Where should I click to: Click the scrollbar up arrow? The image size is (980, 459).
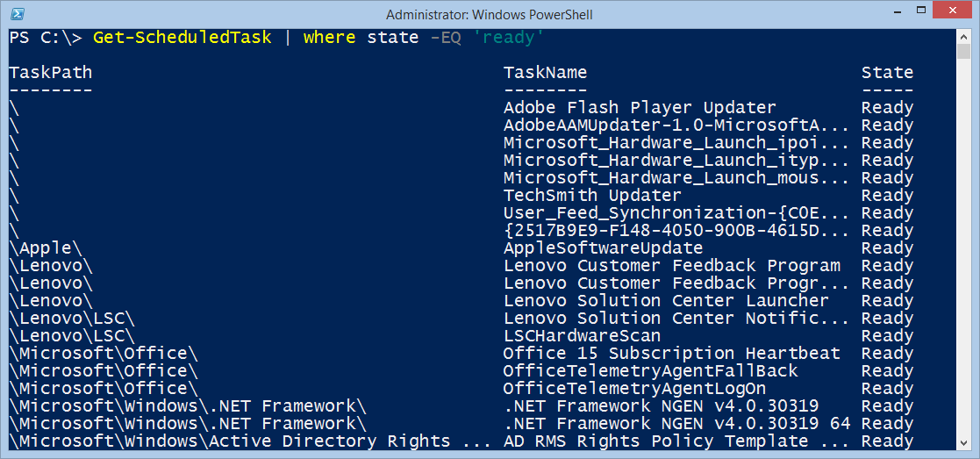(x=963, y=37)
